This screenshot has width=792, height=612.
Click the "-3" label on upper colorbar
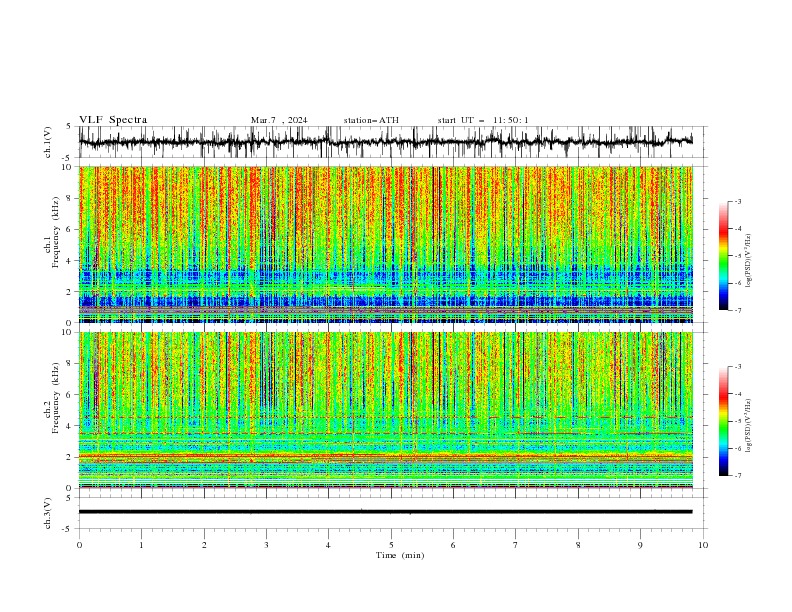738,201
